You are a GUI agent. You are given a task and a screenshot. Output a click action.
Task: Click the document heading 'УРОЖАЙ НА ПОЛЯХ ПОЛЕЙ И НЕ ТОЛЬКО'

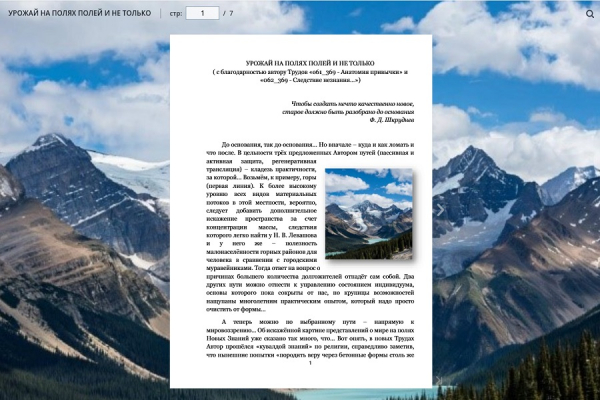[310, 63]
